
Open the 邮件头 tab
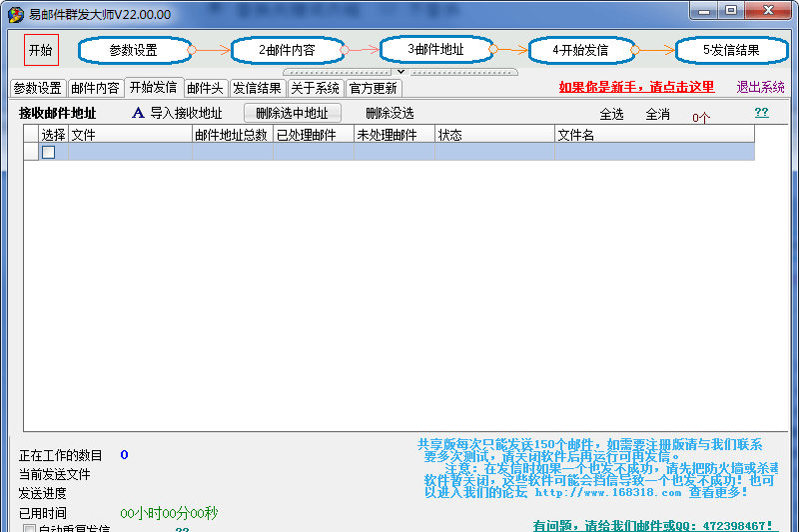[x=206, y=88]
